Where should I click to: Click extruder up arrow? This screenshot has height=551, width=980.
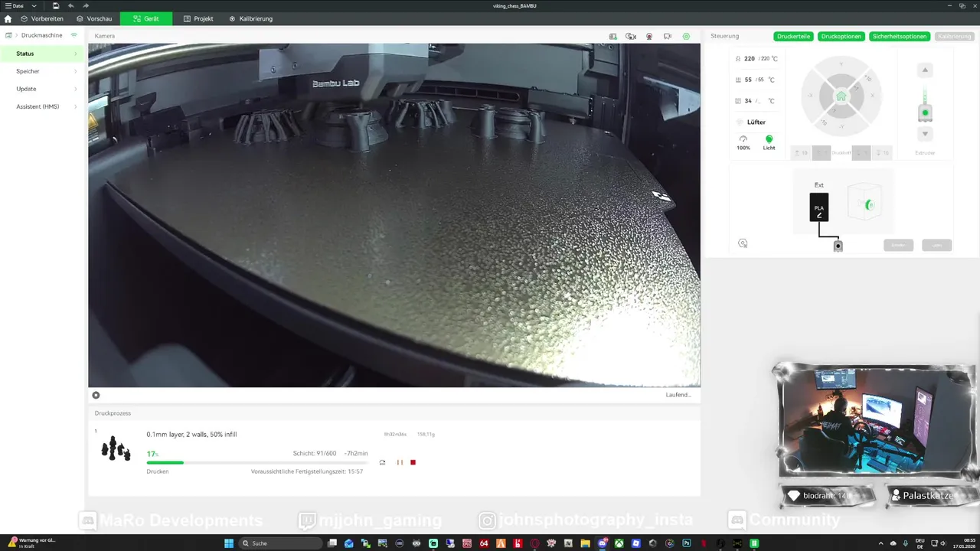(x=925, y=70)
